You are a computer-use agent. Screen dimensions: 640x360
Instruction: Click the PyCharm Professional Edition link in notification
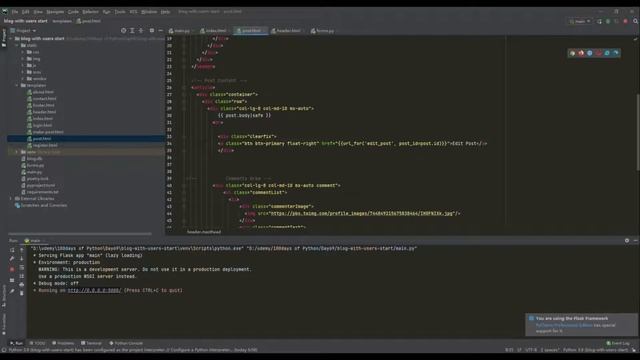coord(564,325)
